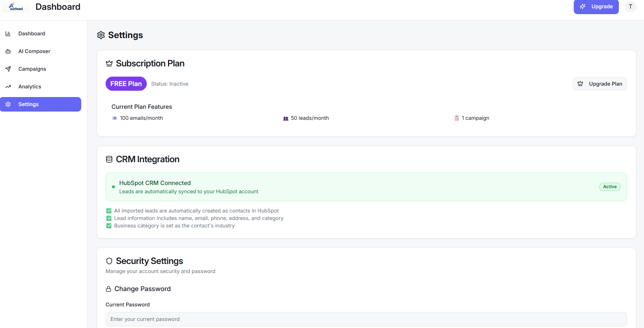Click the Settings gear sidebar icon
Image resolution: width=644 pixels, height=328 pixels.
[8, 104]
